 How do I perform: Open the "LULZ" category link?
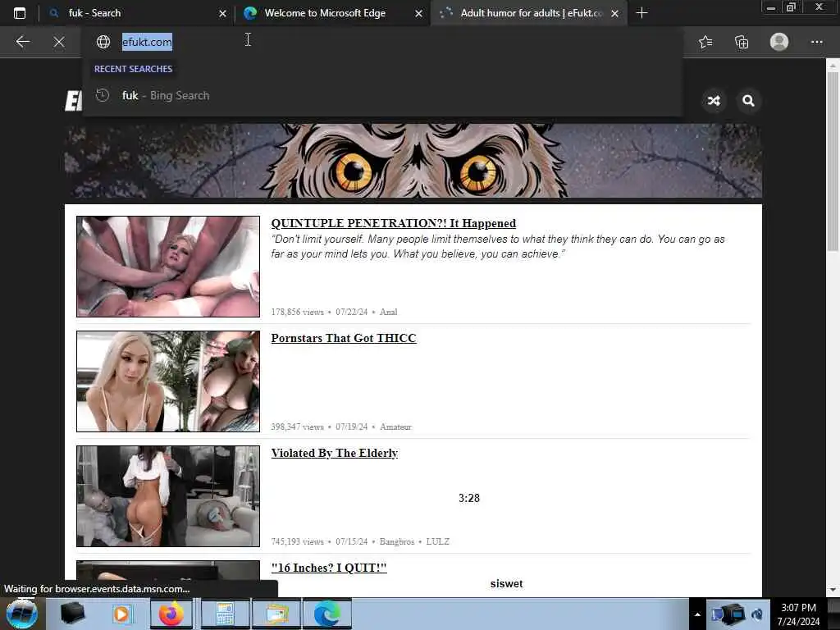[x=438, y=541]
